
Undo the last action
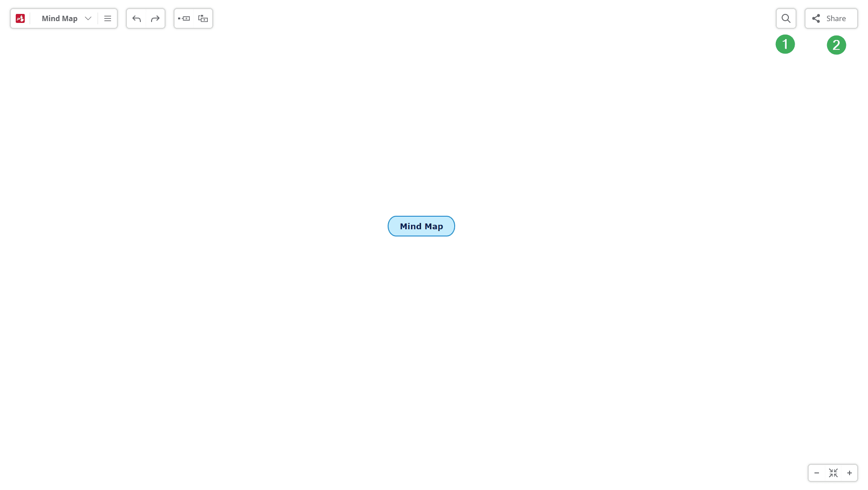136,18
